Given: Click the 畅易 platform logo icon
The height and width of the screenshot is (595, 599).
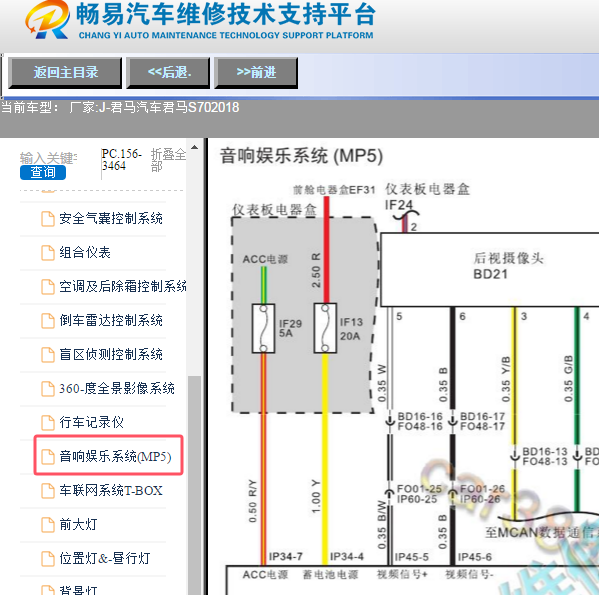Looking at the screenshot, I should tap(48, 19).
